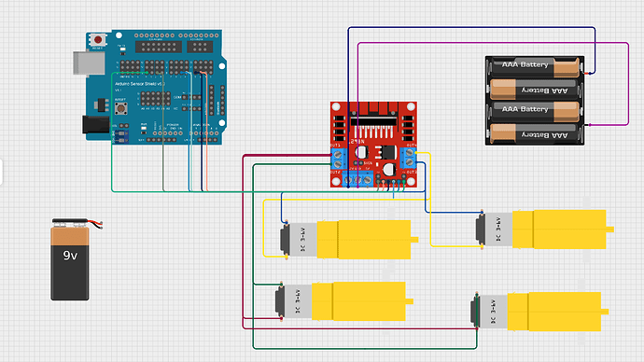The height and width of the screenshot is (362, 644).
Task: Click the OUT1 blue screw terminal on the motor driver
Action: [x=339, y=159]
